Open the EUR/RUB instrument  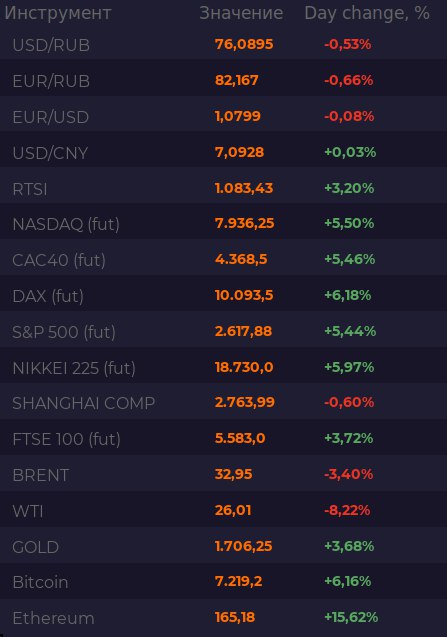click(x=224, y=80)
